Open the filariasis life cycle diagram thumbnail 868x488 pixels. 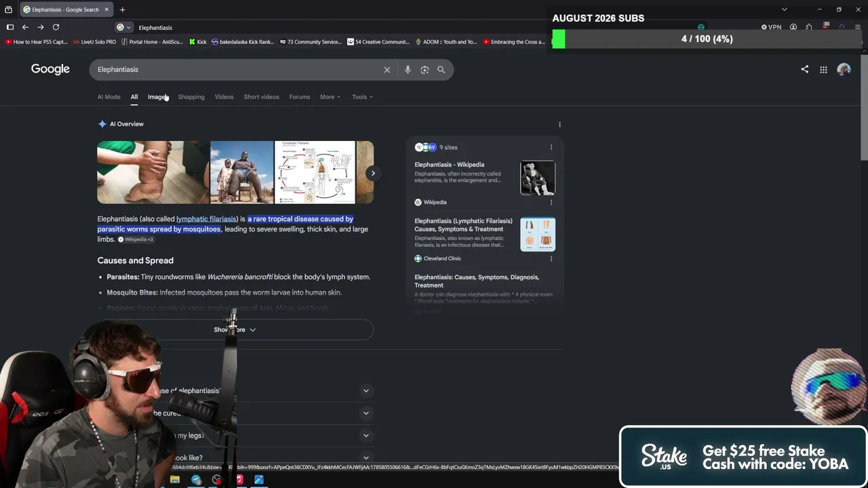(315, 172)
